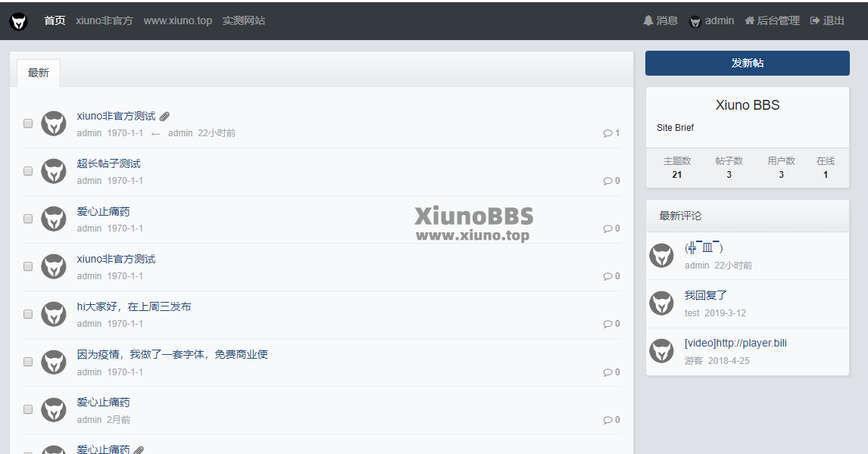Screen dimensions: 868x454
Task: Click 帖子数 statistic
Action: tap(729, 167)
